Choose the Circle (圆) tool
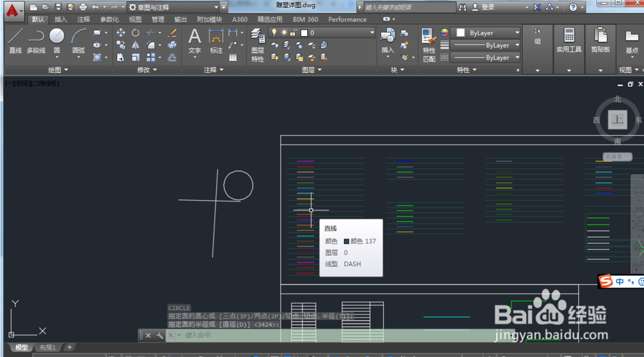This screenshot has height=357, width=644. pos(57,41)
